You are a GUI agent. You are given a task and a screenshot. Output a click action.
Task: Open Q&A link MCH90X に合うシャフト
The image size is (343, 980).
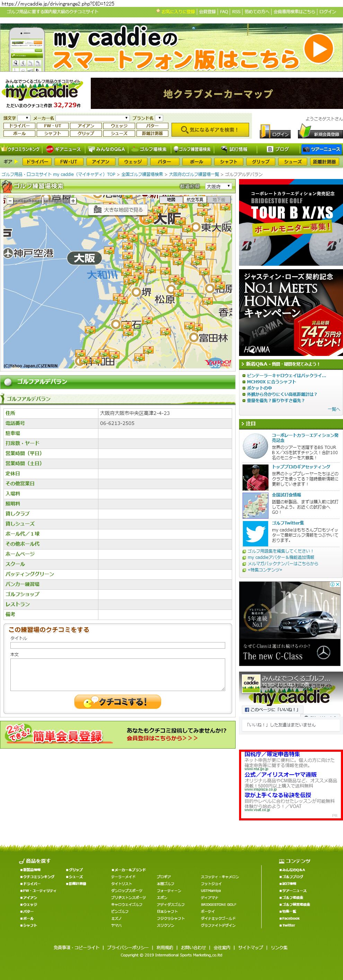click(271, 382)
